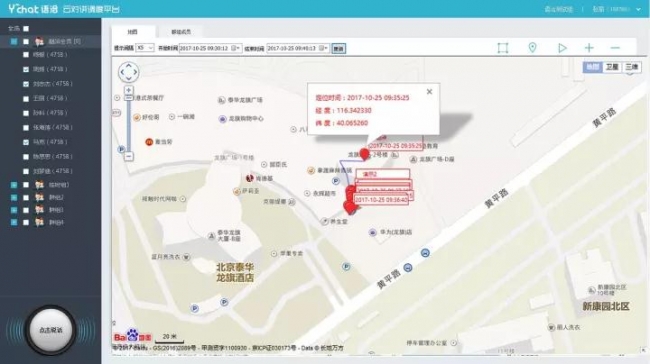
Task: Close the location info popup on the map
Action: (429, 92)
